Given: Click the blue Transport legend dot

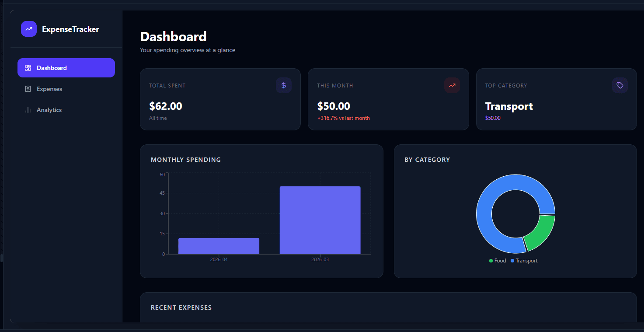Looking at the screenshot, I should pos(512,261).
